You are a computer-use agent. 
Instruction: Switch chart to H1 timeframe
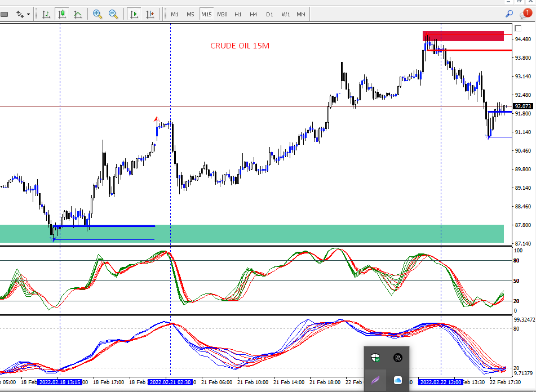pos(238,14)
